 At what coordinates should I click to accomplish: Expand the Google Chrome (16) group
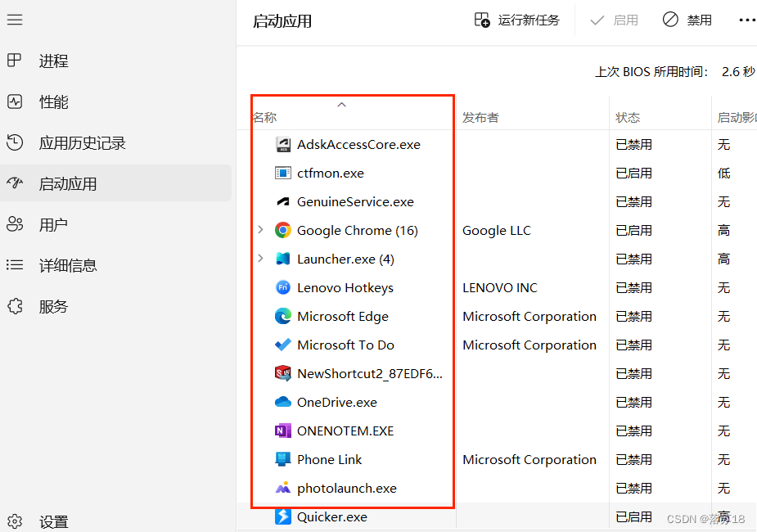261,230
